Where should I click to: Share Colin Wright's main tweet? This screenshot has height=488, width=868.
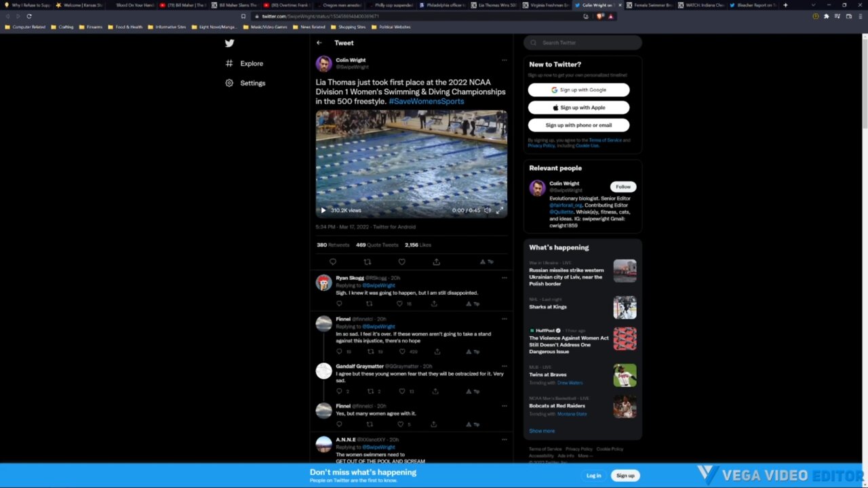436,262
